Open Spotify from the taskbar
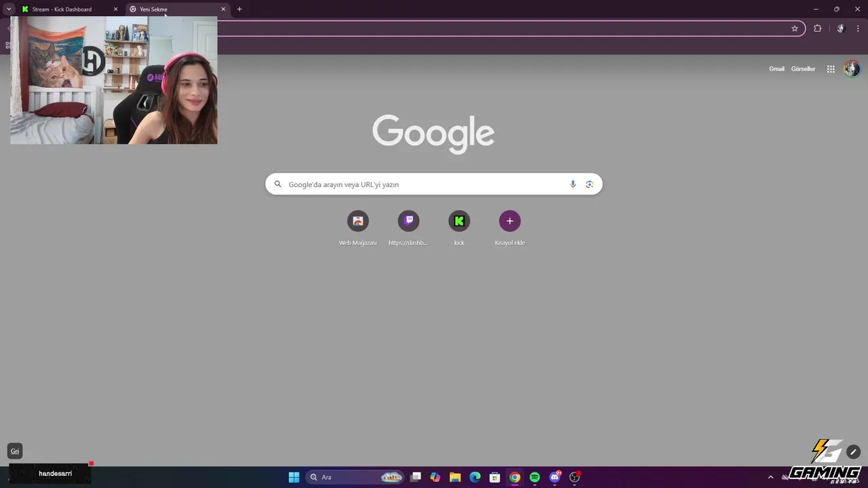The height and width of the screenshot is (488, 868). point(534,477)
